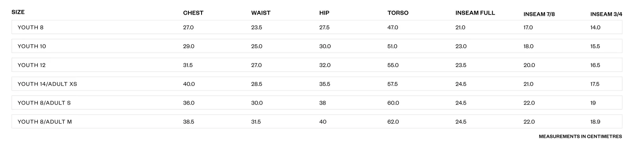This screenshot has height=145, width=644.
Task: Click waist value 25.0 in Youth 10 row
Action: [257, 46]
